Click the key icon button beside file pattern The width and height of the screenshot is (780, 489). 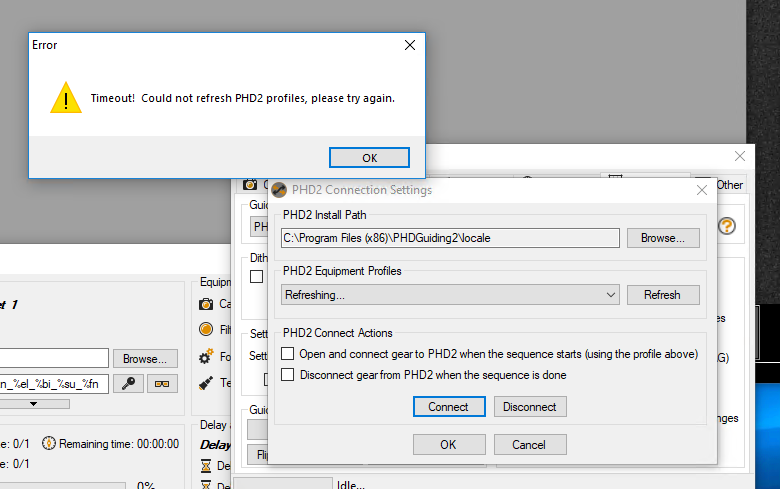coord(128,384)
